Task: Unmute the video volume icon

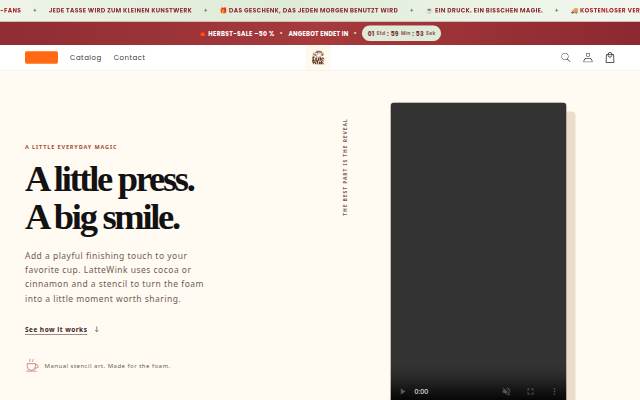Action: (506, 391)
